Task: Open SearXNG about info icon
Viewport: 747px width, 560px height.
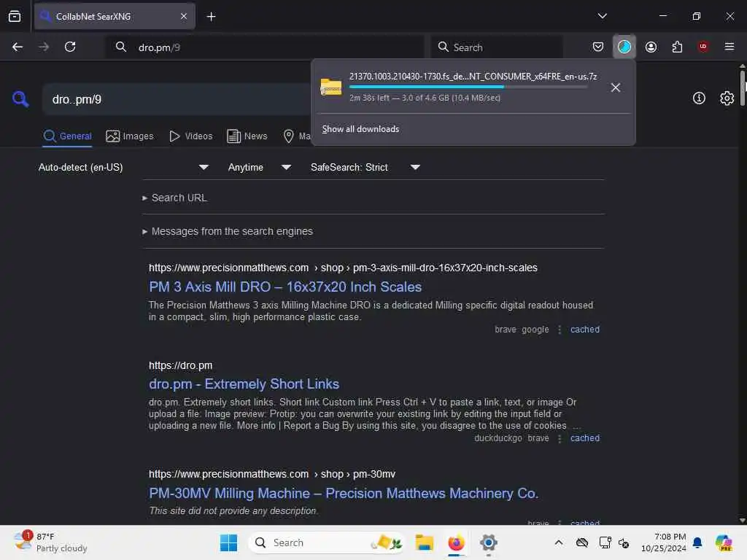Action: click(698, 98)
